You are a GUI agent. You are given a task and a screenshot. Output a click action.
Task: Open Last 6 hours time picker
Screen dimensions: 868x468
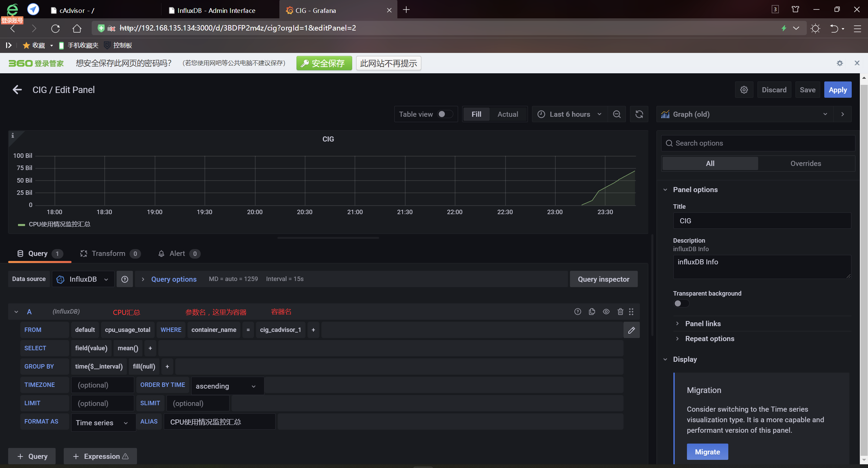click(570, 114)
